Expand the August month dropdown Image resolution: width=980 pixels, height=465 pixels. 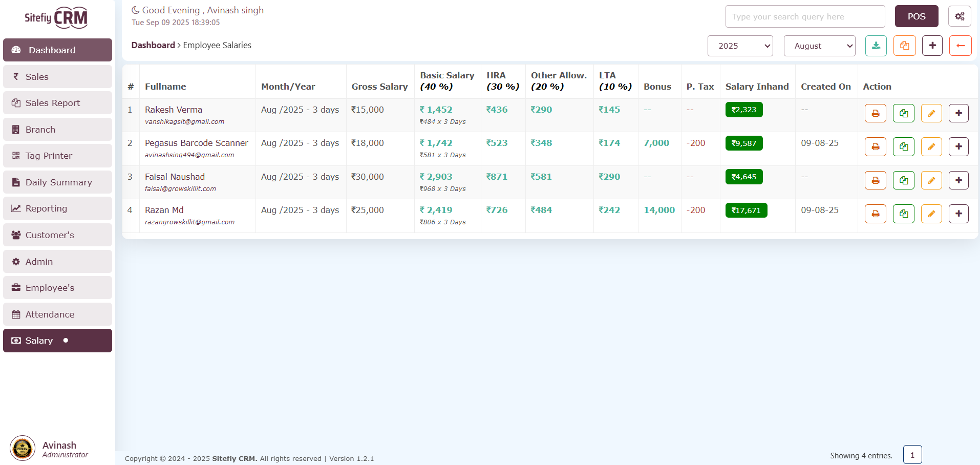(819, 46)
